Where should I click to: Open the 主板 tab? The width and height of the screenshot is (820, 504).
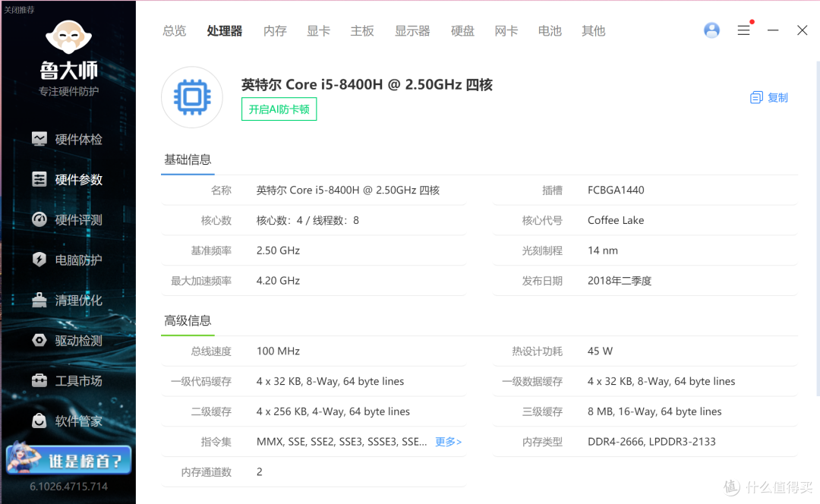362,31
